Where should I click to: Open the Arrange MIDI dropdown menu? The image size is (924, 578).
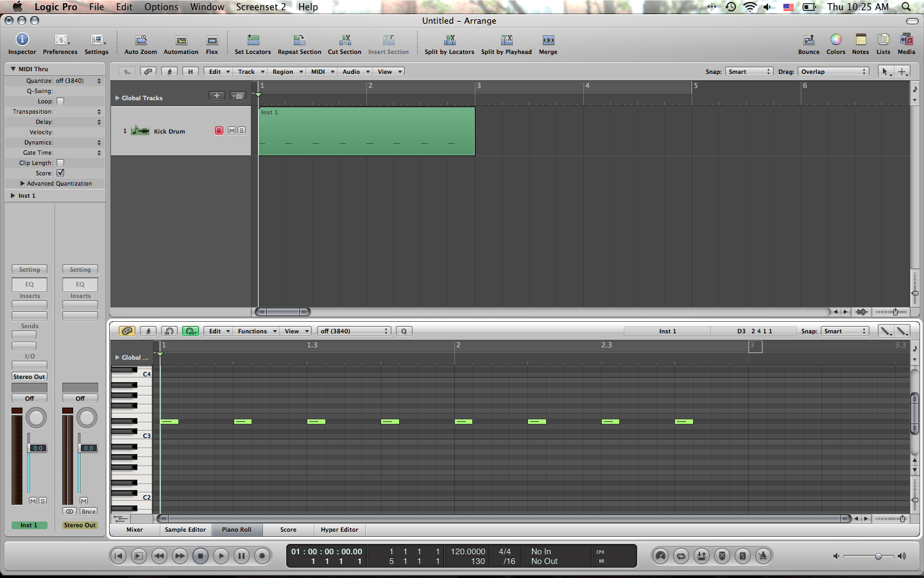click(x=323, y=72)
